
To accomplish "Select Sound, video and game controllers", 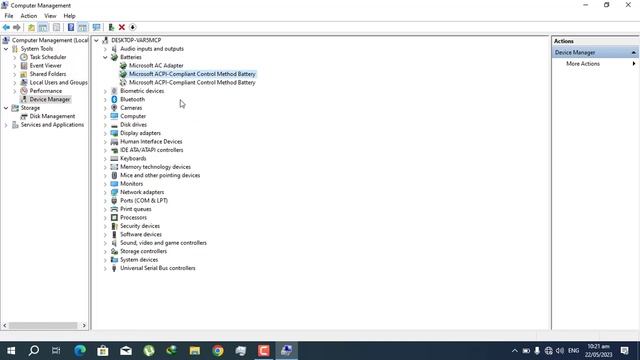I will click(163, 243).
